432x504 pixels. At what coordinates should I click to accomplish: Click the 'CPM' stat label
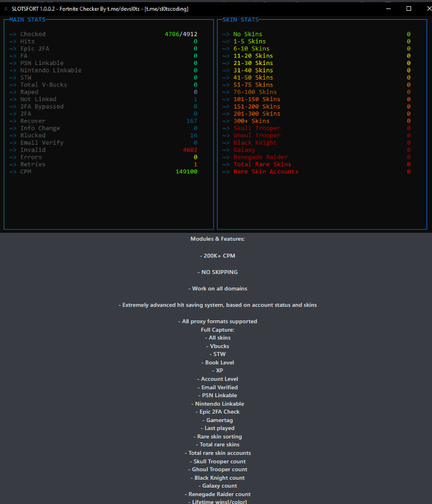point(26,172)
